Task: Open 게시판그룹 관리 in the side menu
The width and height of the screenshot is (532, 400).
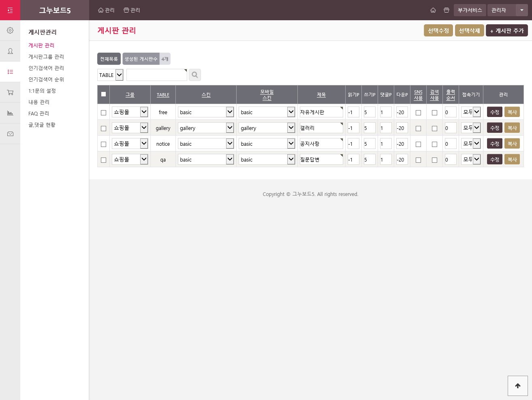Action: click(x=46, y=57)
